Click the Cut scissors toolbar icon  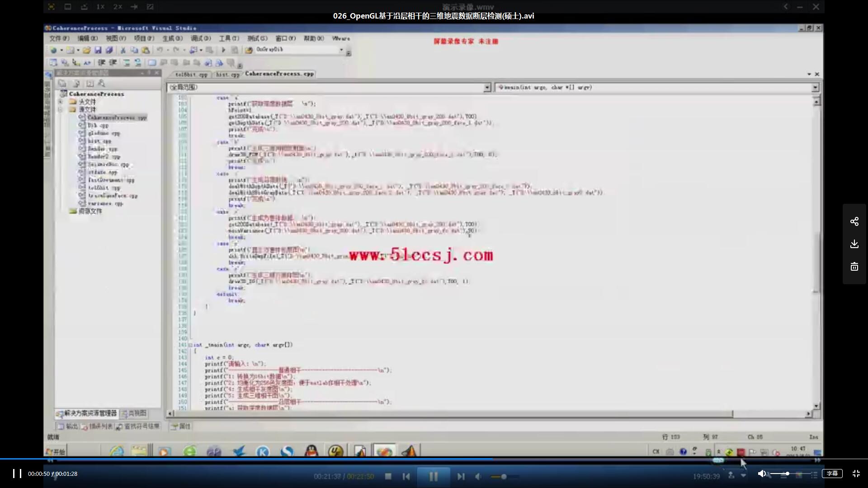[123, 50]
